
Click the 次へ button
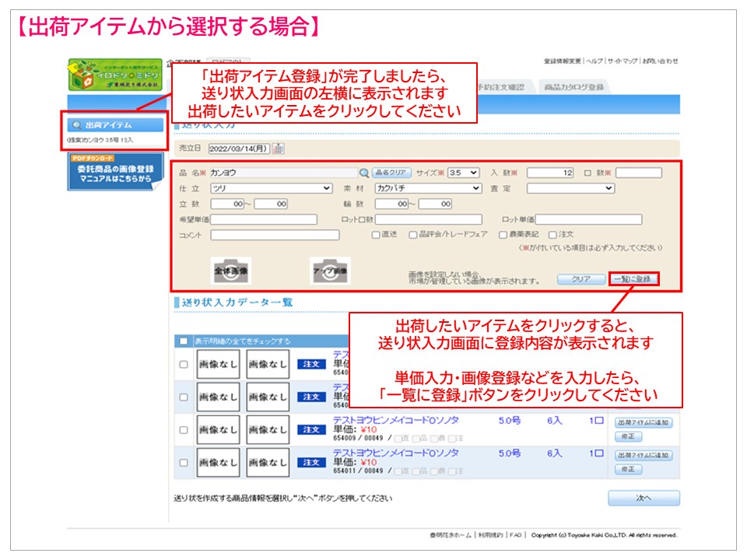[644, 498]
